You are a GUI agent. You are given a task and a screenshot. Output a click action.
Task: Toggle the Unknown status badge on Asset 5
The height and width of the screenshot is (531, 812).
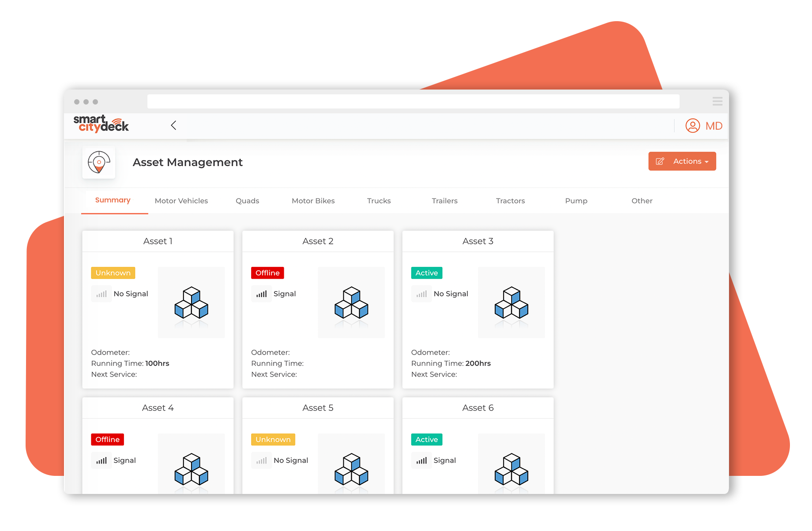tap(273, 439)
